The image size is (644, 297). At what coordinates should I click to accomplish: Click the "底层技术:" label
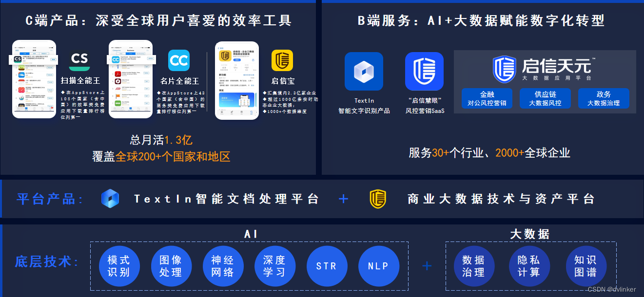tap(47, 261)
